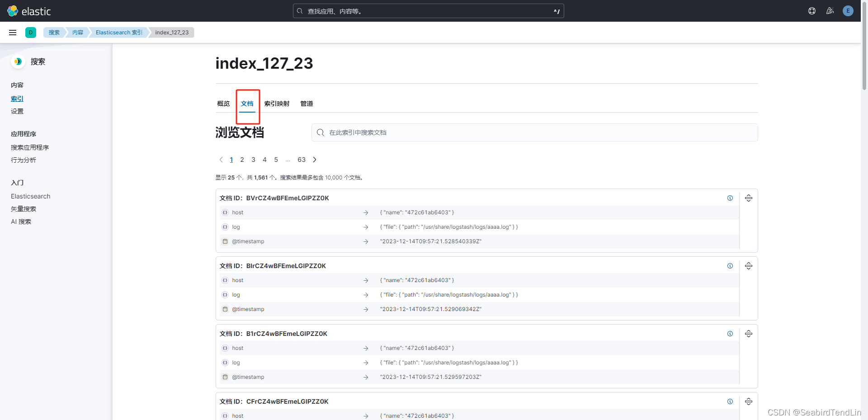Open 矢量搜索 in the sidebar

(x=24, y=209)
